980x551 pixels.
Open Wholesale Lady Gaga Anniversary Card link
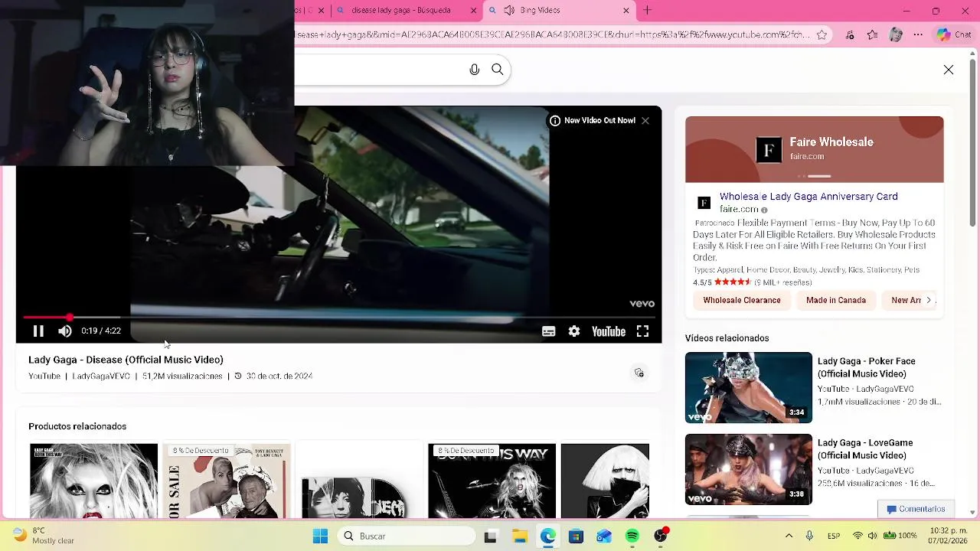(808, 197)
